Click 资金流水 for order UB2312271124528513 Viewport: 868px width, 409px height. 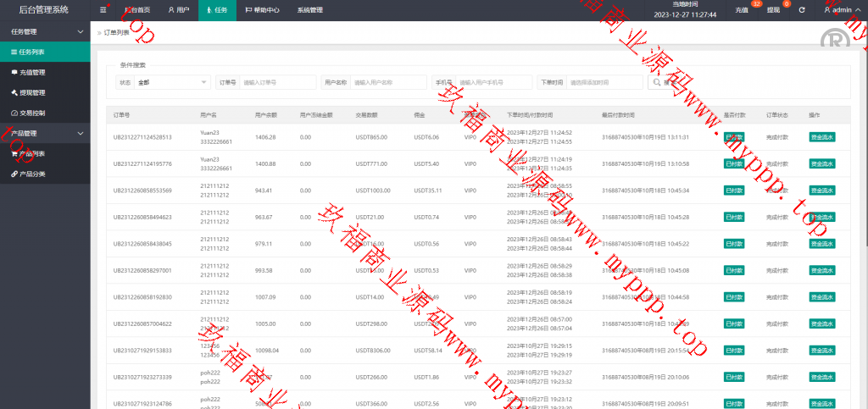click(822, 137)
